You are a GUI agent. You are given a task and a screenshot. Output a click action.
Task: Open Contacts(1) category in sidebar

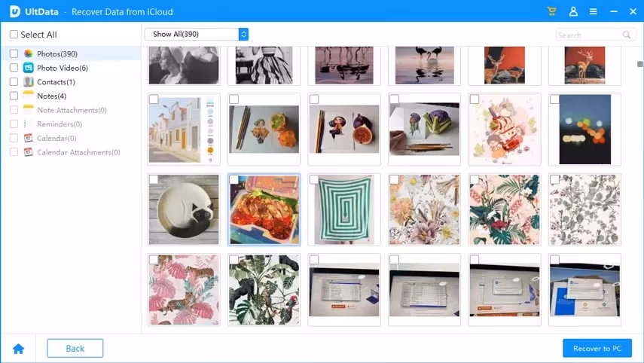click(x=56, y=82)
